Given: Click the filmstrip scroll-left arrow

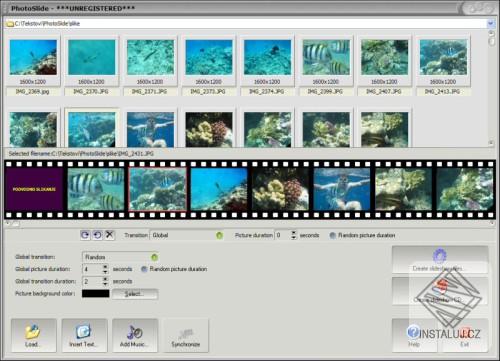Looking at the screenshot, I should coord(7,223).
